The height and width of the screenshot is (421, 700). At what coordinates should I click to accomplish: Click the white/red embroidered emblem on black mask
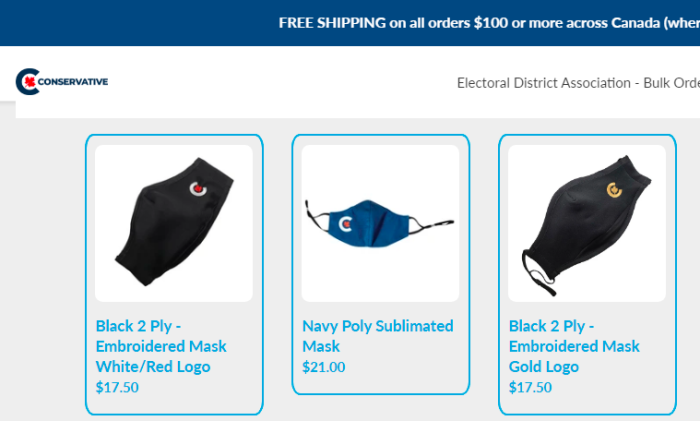(198, 189)
